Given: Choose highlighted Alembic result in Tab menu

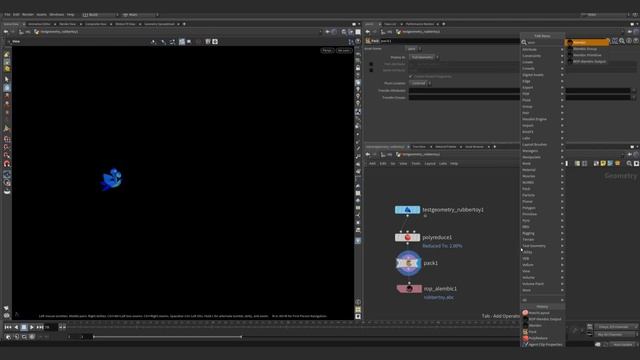Looking at the screenshot, I should [587, 42].
